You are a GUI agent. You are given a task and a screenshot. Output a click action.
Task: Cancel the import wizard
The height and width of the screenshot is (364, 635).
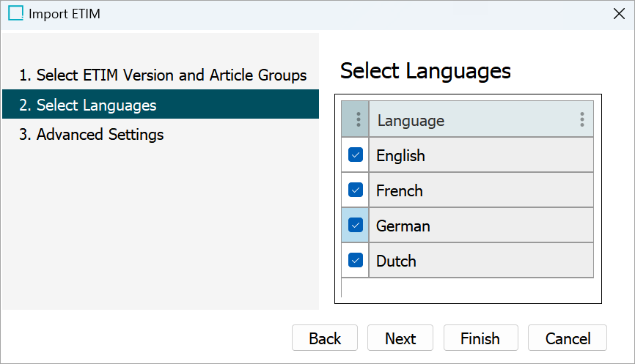(568, 338)
